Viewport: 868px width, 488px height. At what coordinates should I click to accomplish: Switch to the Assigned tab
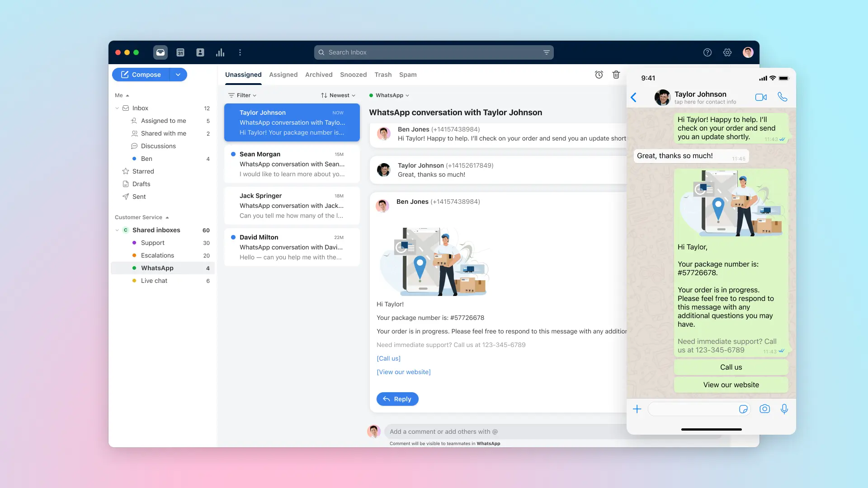pos(283,75)
